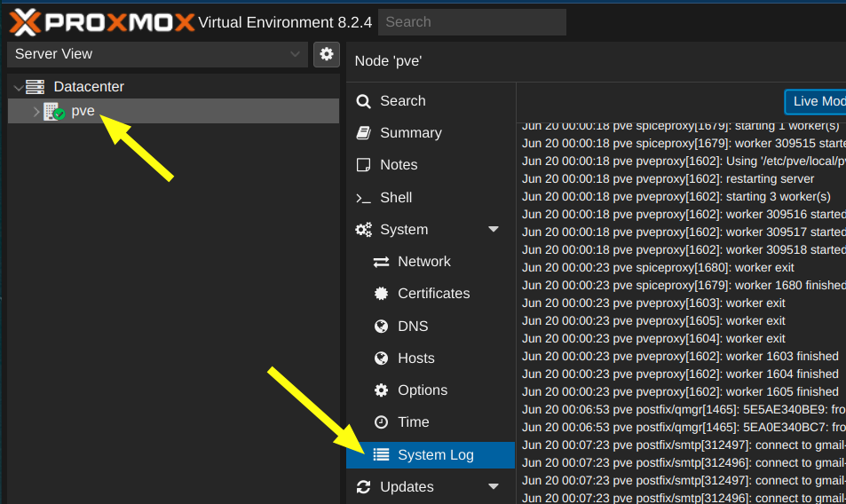Click the DNS globe icon
The image size is (846, 504).
[x=382, y=327]
